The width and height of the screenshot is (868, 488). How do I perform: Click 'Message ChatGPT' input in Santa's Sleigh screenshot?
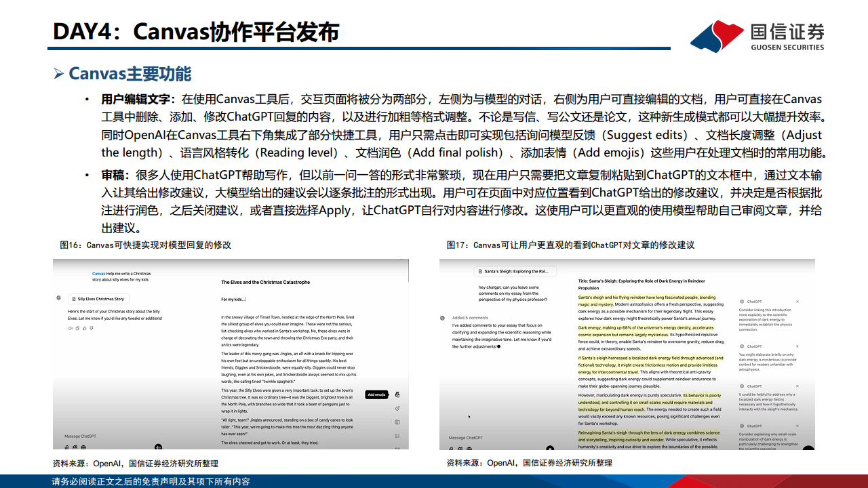tap(465, 438)
